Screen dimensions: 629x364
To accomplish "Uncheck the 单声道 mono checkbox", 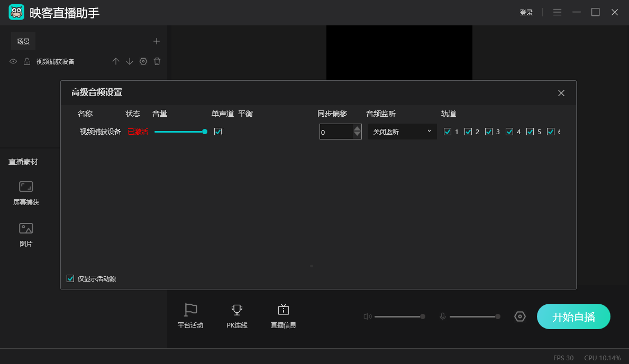I will [x=218, y=132].
